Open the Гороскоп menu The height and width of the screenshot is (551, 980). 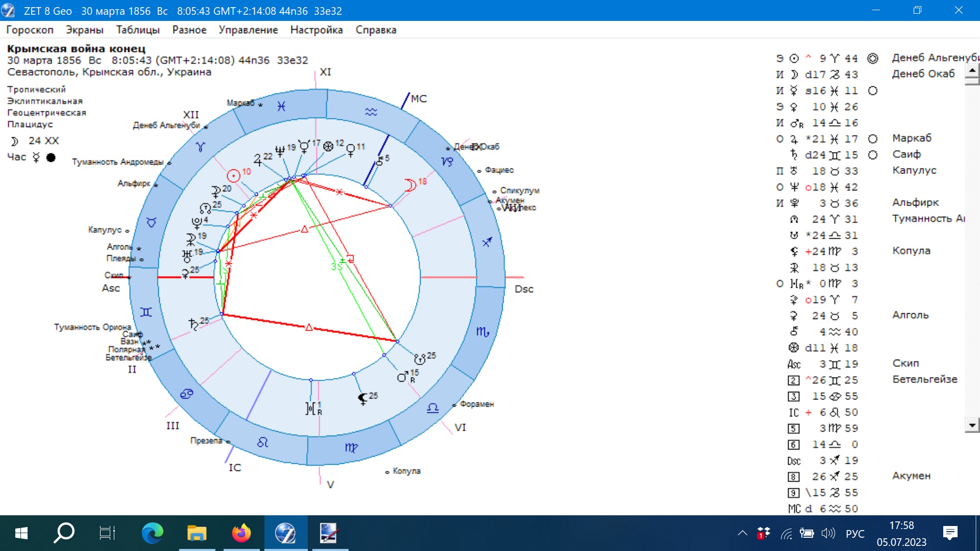point(30,30)
